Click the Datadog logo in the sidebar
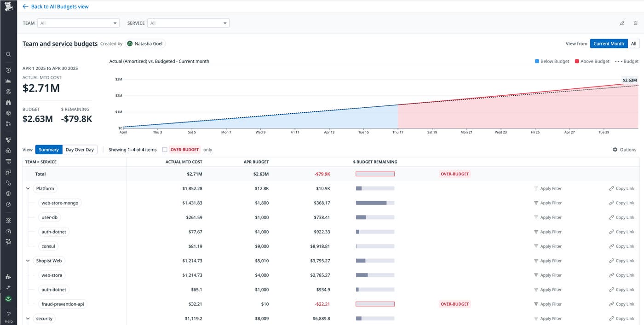This screenshot has height=325, width=644. (8, 7)
